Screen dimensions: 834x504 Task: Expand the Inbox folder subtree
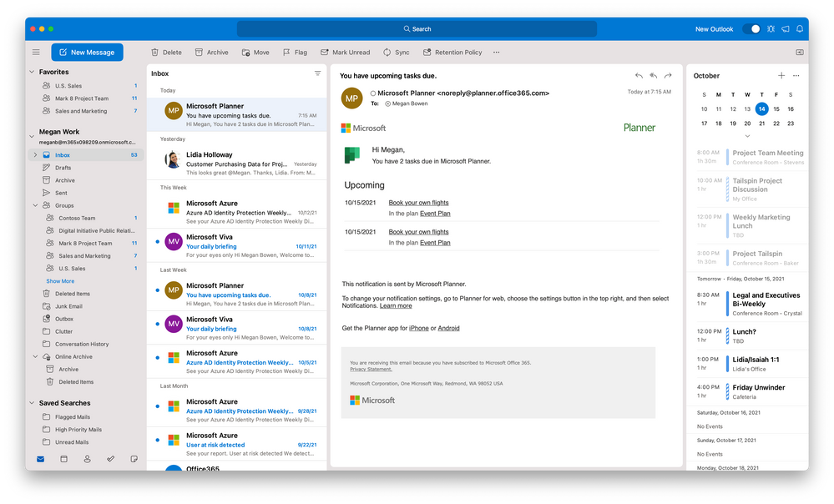(35, 155)
